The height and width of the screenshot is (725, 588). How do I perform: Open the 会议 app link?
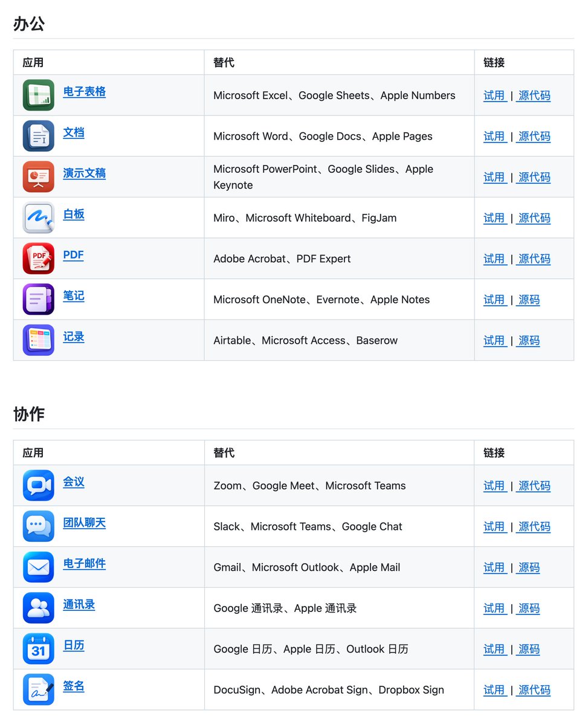[x=74, y=482]
